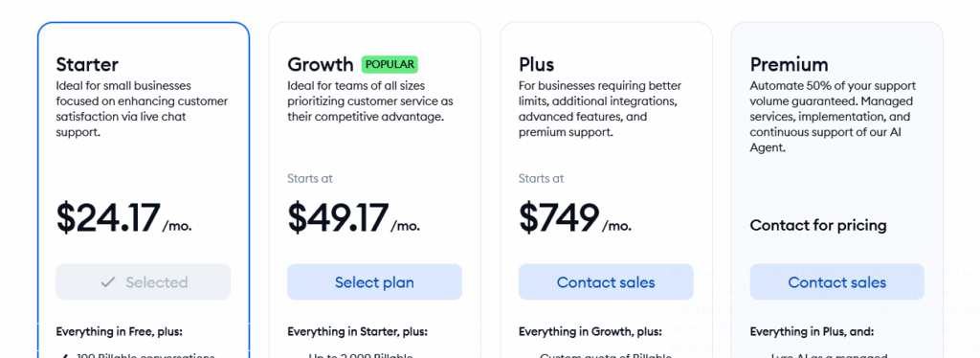This screenshot has width=980, height=358.
Task: Click the $24.17 per month price
Action: [124, 218]
